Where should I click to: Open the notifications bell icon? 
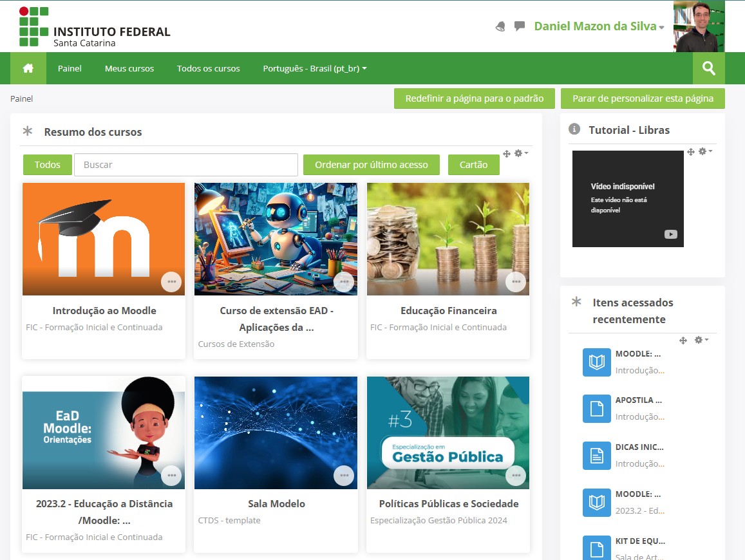[x=500, y=26]
